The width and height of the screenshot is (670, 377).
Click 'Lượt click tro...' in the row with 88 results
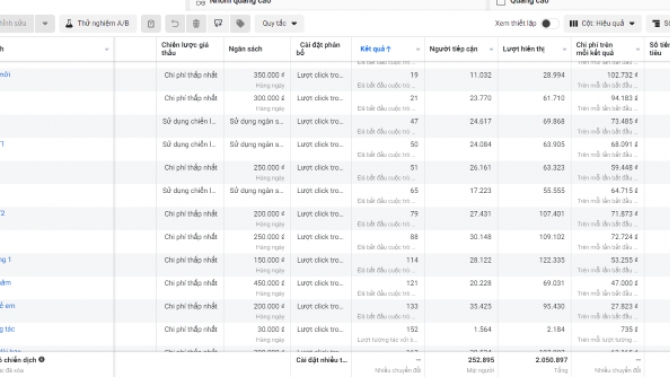point(320,237)
